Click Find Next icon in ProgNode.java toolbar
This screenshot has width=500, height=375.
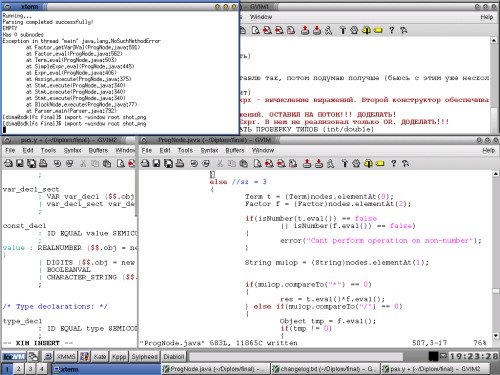click(x=269, y=163)
